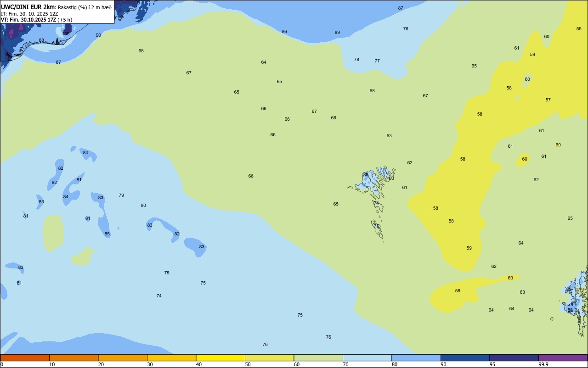Click the 'VT: Fim. 30.10.2025 17Z (+5 h)' line

coord(37,20)
